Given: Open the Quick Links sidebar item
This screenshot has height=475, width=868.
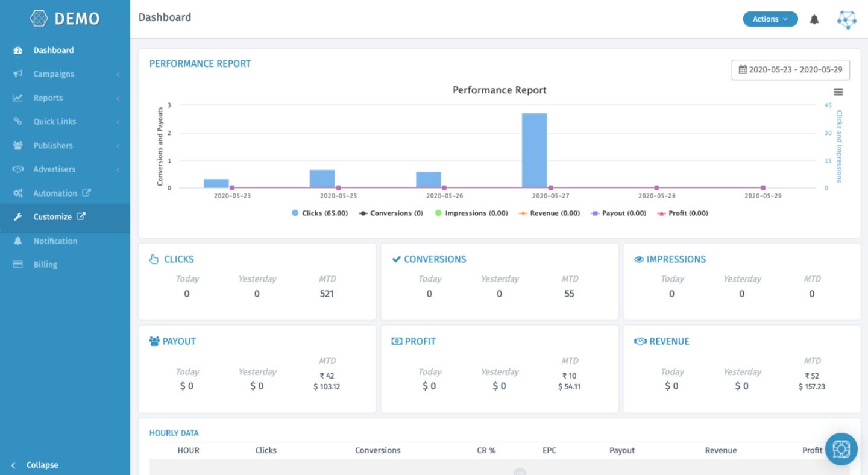Looking at the screenshot, I should pos(54,122).
